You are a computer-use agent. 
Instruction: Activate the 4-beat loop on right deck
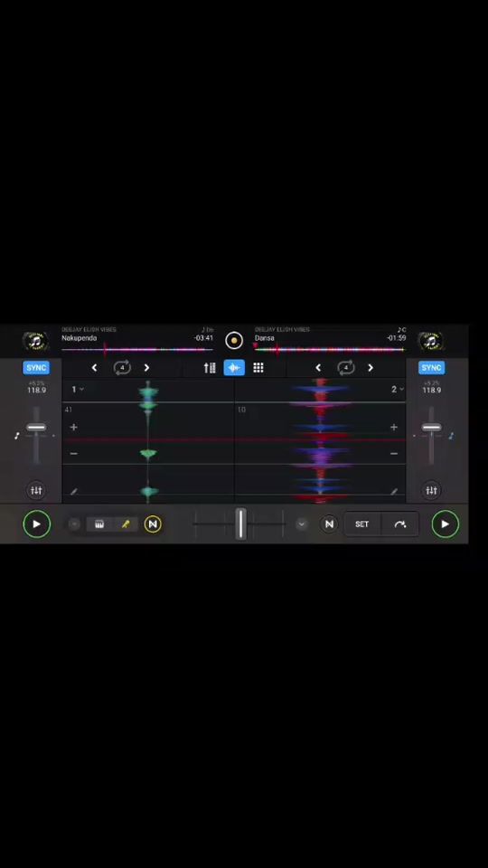[x=346, y=368]
